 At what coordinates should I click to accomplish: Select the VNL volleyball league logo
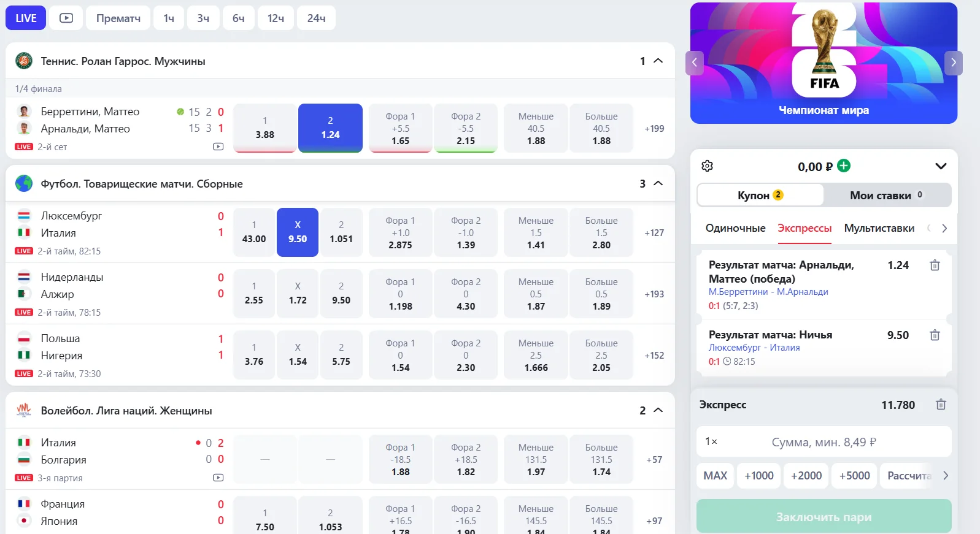click(24, 410)
